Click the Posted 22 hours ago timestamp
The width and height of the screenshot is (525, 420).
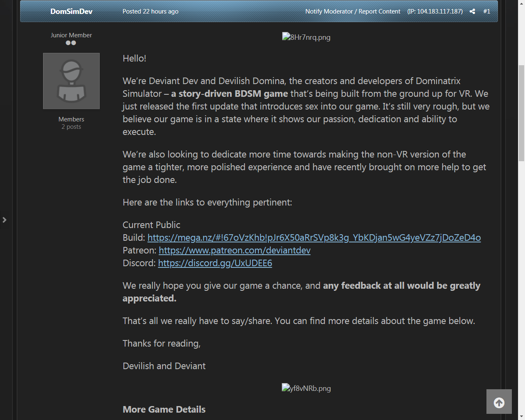click(x=151, y=11)
